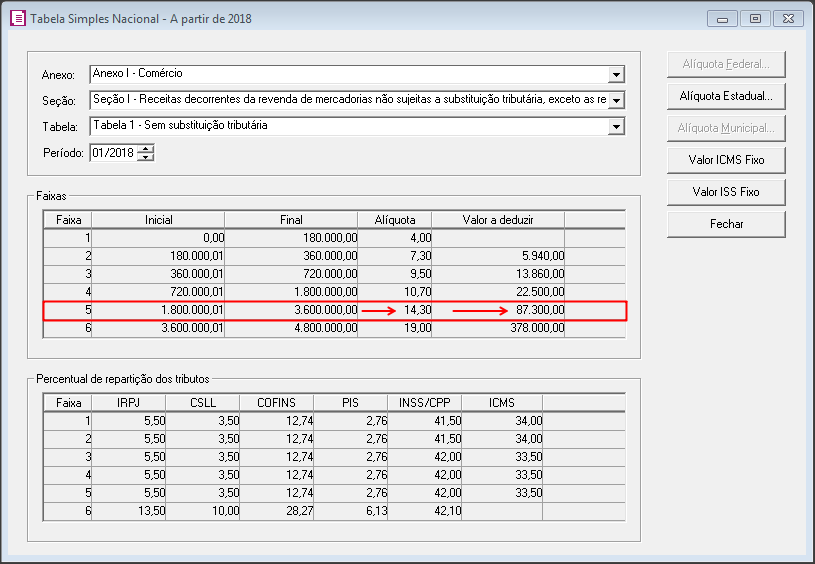815x564 pixels.
Task: Select alíquota cell 10,70
Action: (395, 292)
